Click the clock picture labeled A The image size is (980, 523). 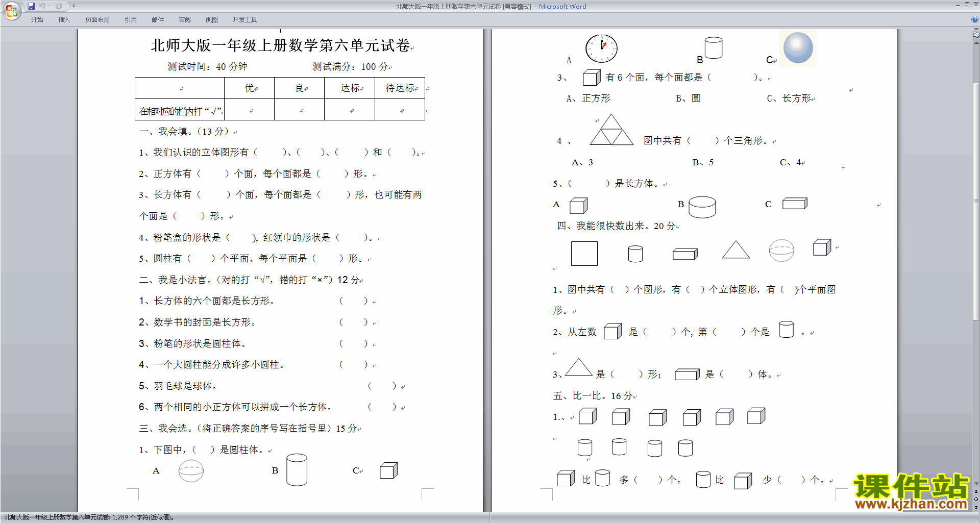point(601,48)
